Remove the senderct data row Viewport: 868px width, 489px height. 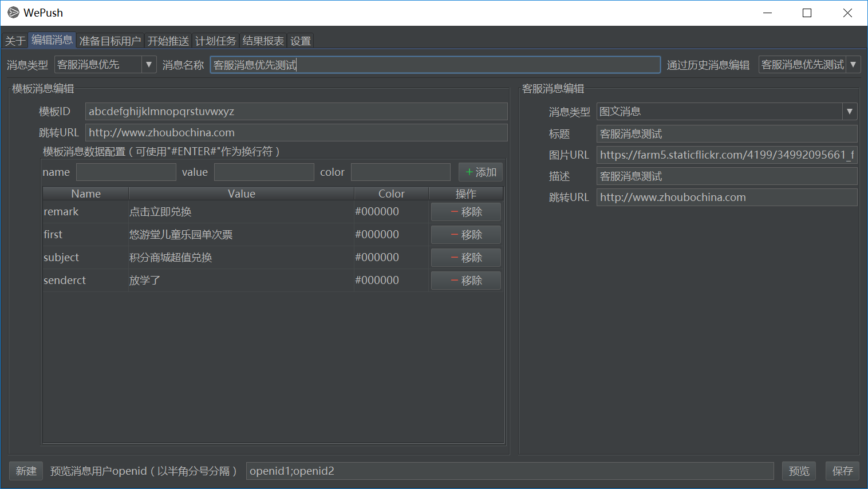click(465, 280)
